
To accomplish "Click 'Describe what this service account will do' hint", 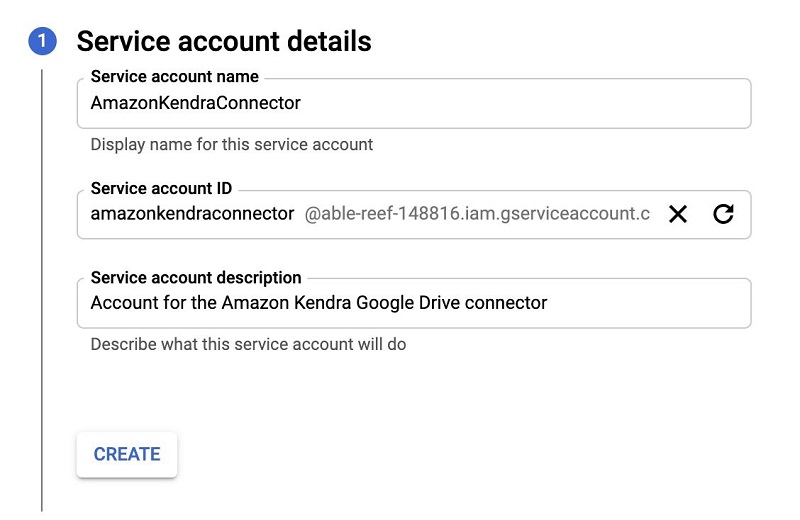I will point(248,344).
